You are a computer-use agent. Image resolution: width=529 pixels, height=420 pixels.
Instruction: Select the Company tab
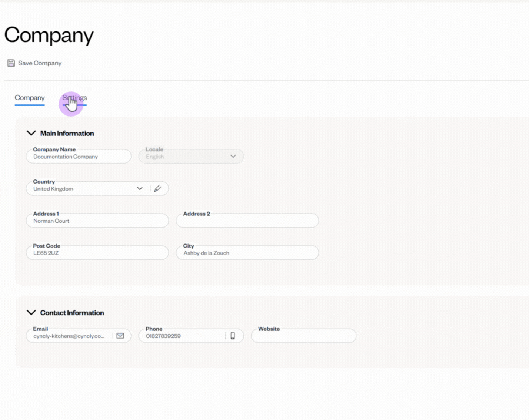click(29, 98)
